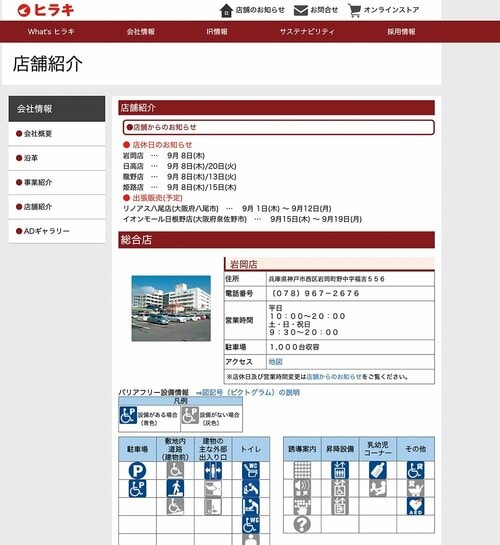The height and width of the screenshot is (545, 500).
Task: Click the blue elevator pictogram
Action: point(340,470)
